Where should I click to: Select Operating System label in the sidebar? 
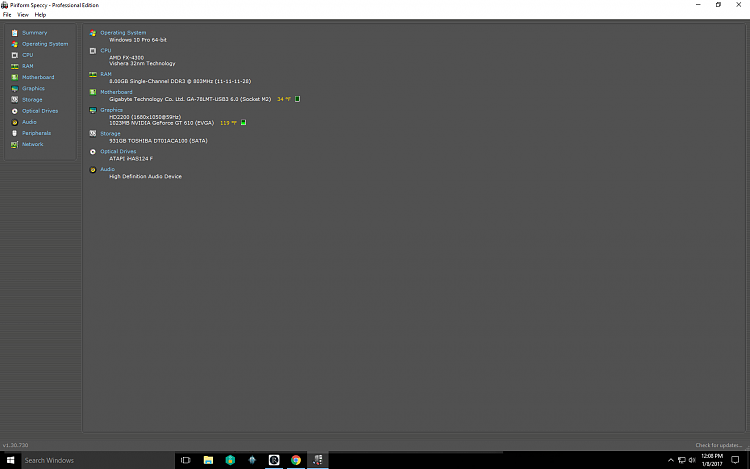click(x=45, y=44)
